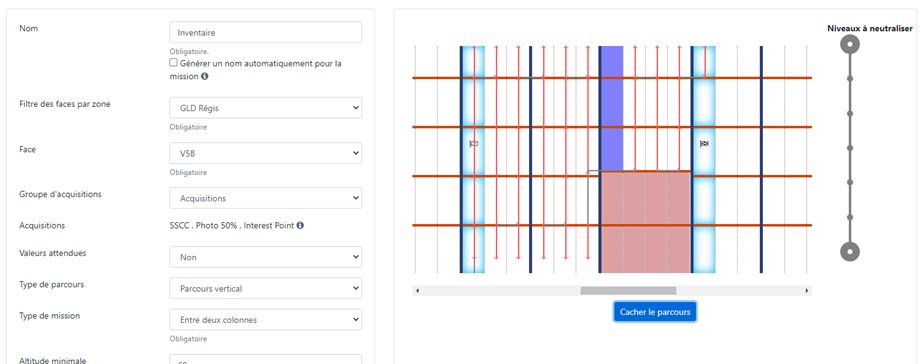Image resolution: width=920 pixels, height=364 pixels.
Task: Open the Type de mission dropdown
Action: pyautogui.click(x=265, y=320)
